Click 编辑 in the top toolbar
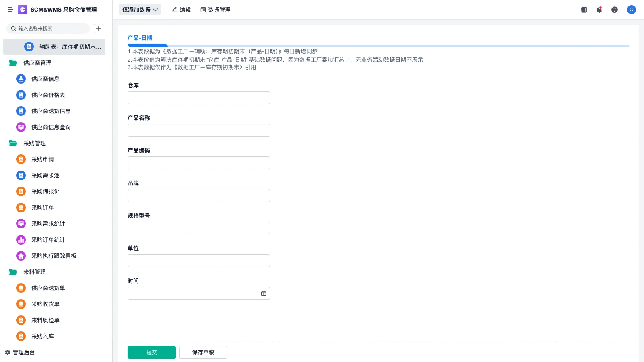This screenshot has width=644, height=362. (182, 10)
